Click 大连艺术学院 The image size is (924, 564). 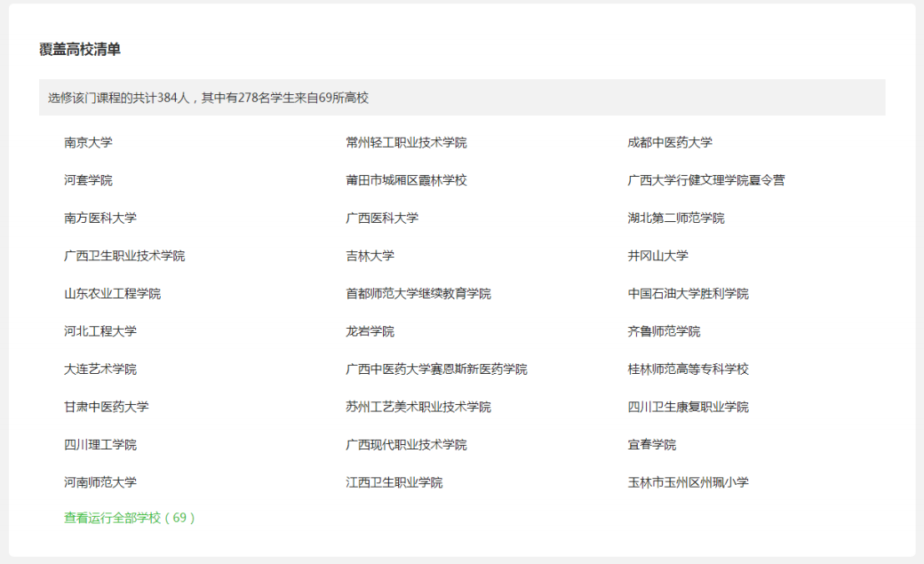(100, 369)
